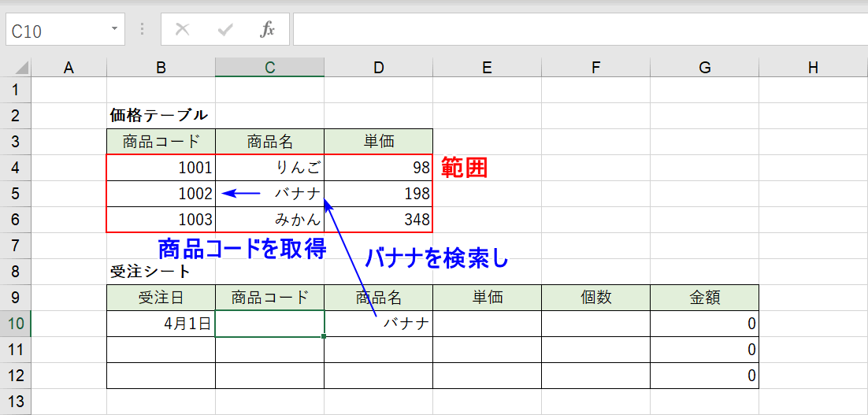The image size is (868, 415).
Task: Click inside the formula bar input
Action: pos(581,30)
